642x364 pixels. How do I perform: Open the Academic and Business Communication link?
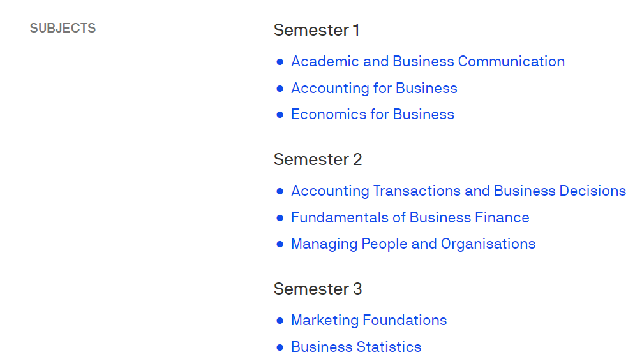coord(428,61)
